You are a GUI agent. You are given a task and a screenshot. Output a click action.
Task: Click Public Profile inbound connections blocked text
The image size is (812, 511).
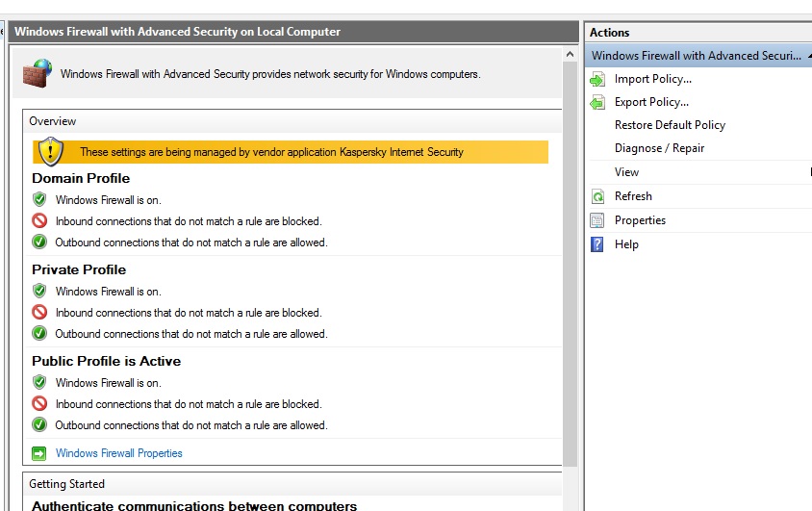(x=189, y=404)
